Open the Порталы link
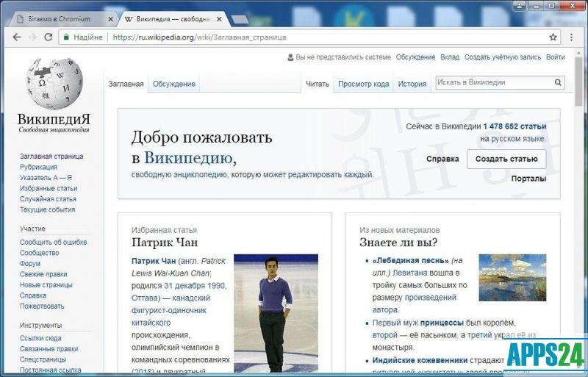The height and width of the screenshot is (377, 588). click(528, 179)
